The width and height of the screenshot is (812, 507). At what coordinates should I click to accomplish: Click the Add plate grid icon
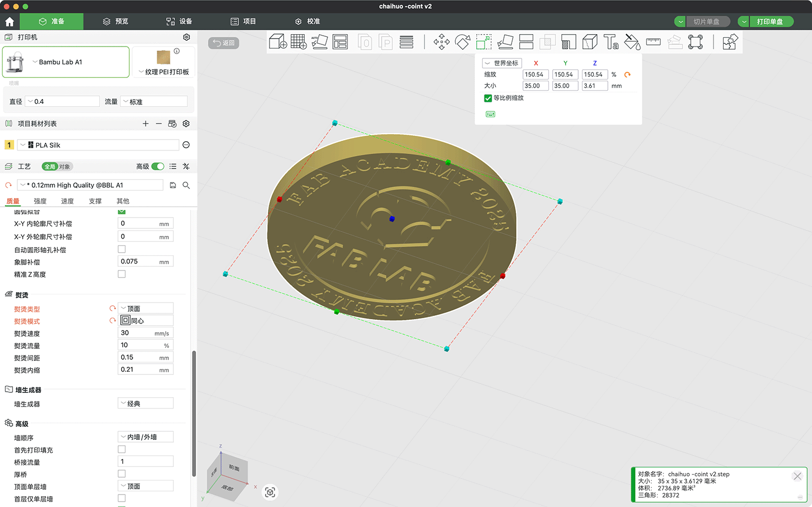click(x=299, y=42)
